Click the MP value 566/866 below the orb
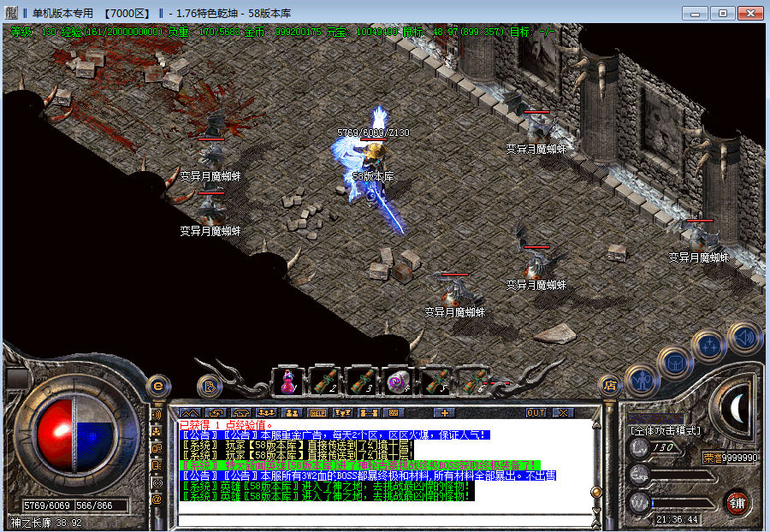Image resolution: width=770 pixels, height=532 pixels. pyautogui.click(x=94, y=505)
